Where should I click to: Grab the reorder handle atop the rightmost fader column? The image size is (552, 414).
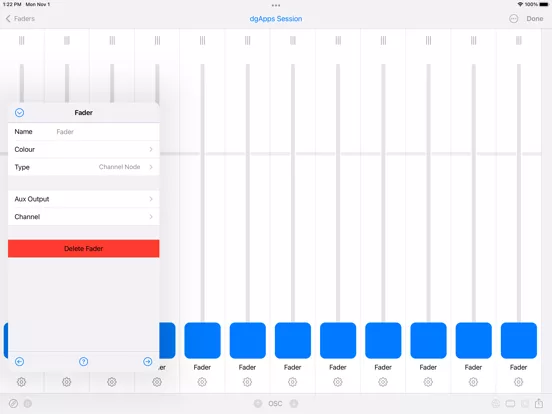pyautogui.click(x=519, y=40)
